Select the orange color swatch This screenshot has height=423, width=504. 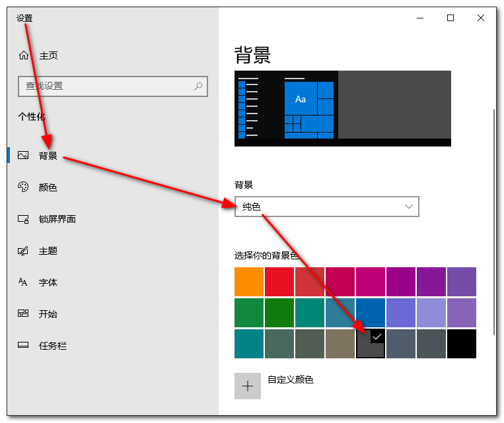click(249, 282)
